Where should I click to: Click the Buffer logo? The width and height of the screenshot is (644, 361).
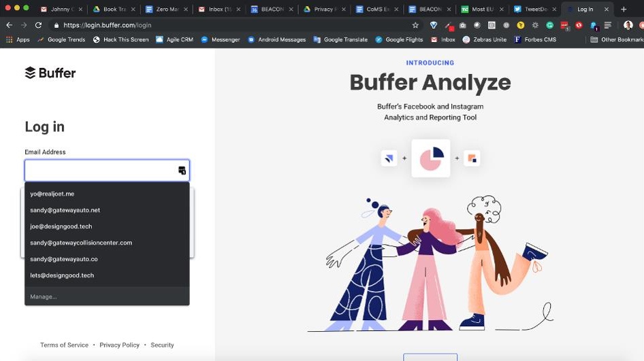50,73
